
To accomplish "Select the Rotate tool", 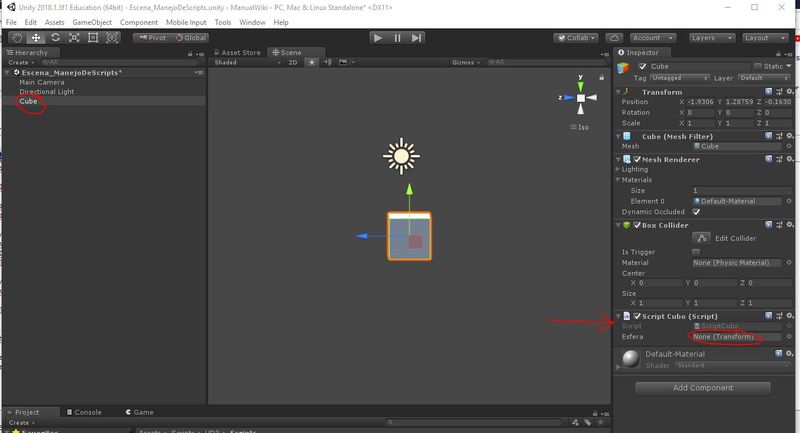I will coord(55,38).
